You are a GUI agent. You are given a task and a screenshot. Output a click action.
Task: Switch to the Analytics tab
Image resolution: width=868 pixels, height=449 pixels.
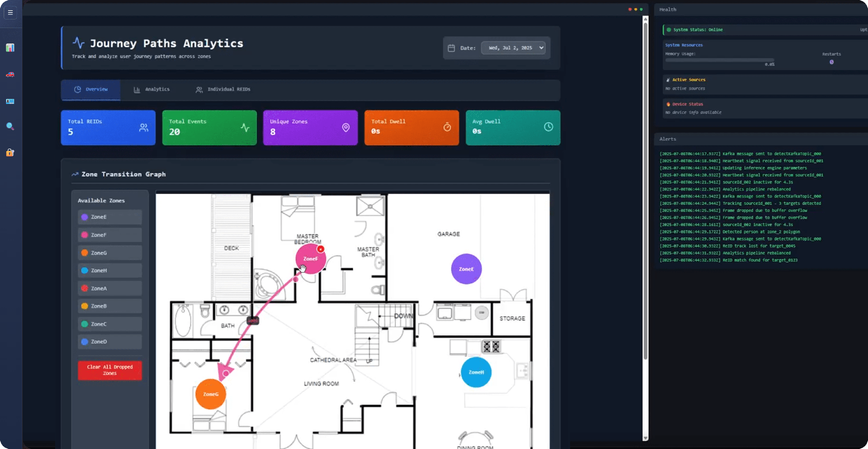152,90
